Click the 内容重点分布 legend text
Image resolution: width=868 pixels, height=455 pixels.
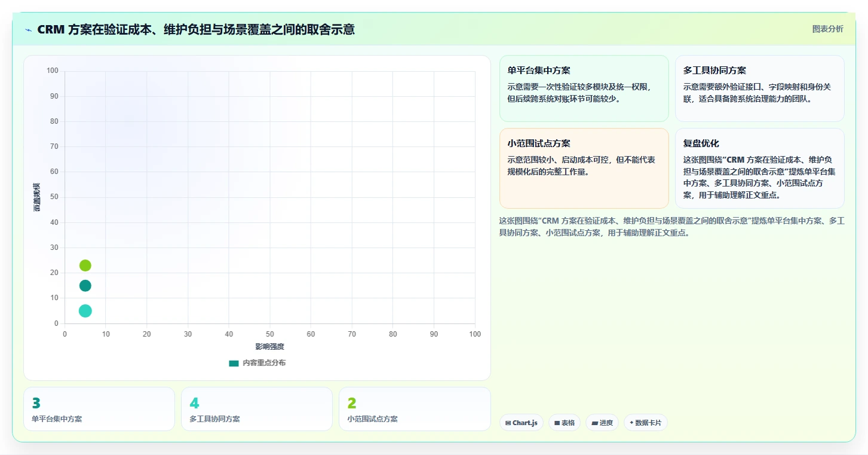[x=264, y=363]
